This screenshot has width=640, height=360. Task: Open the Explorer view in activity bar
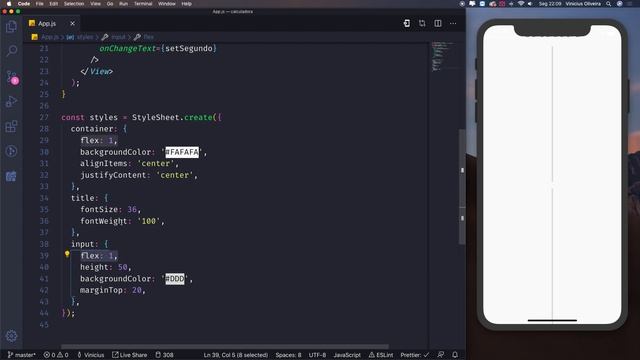coord(11,27)
